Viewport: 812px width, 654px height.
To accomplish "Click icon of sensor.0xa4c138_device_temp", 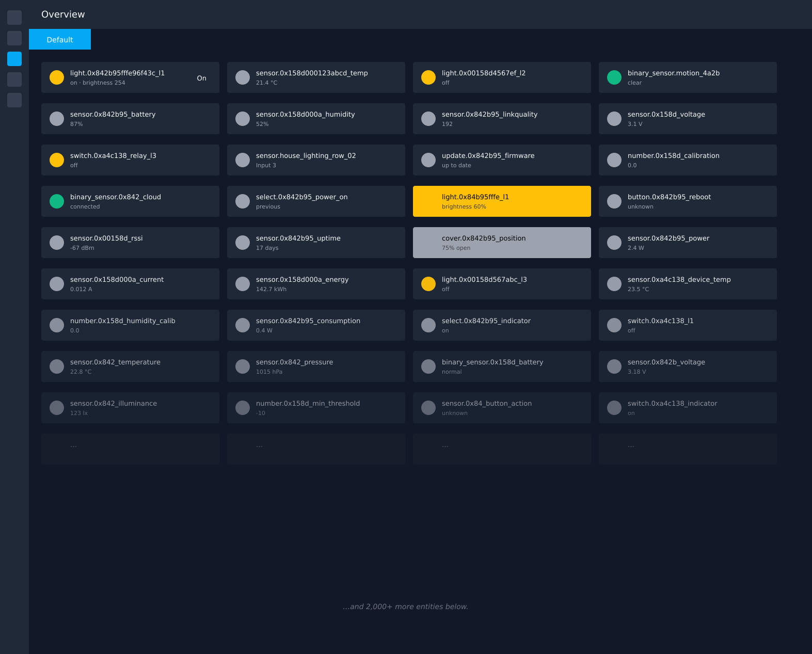I will click(614, 284).
